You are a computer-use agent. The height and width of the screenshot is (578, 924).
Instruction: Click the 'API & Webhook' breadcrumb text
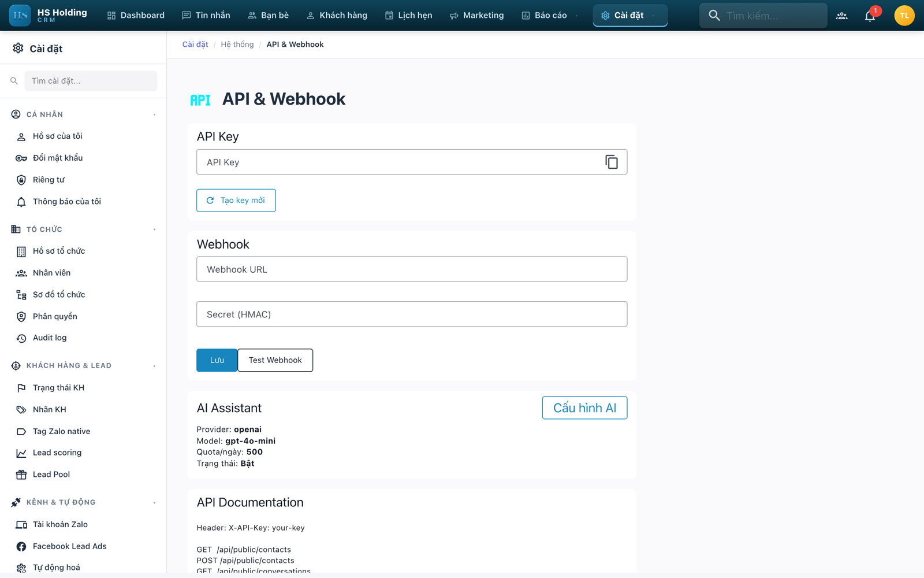[x=295, y=45]
